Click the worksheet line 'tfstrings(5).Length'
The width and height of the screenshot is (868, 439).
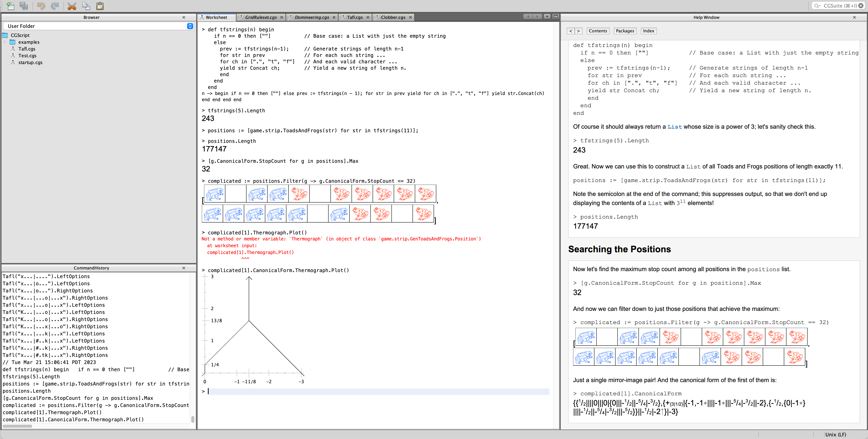pos(236,111)
